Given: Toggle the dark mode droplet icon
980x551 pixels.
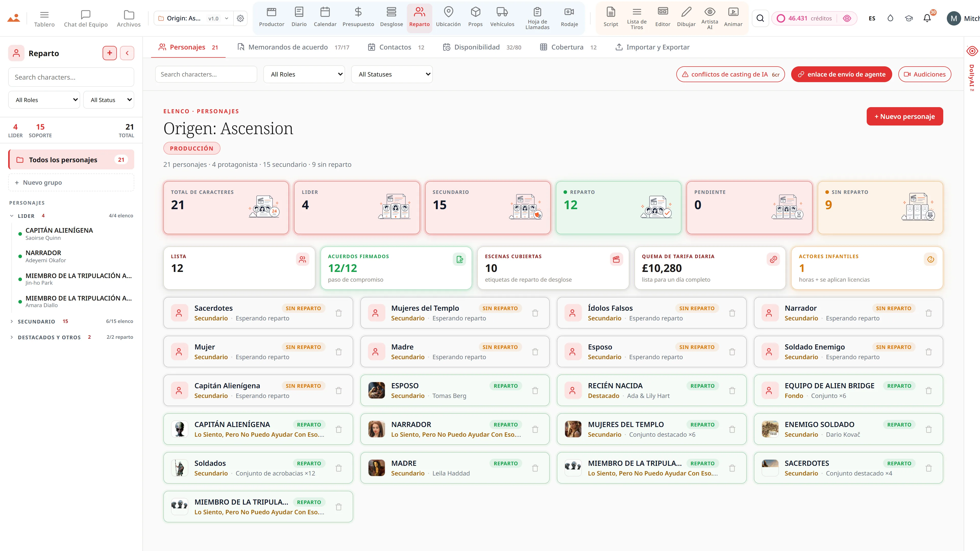Looking at the screenshot, I should 890,18.
